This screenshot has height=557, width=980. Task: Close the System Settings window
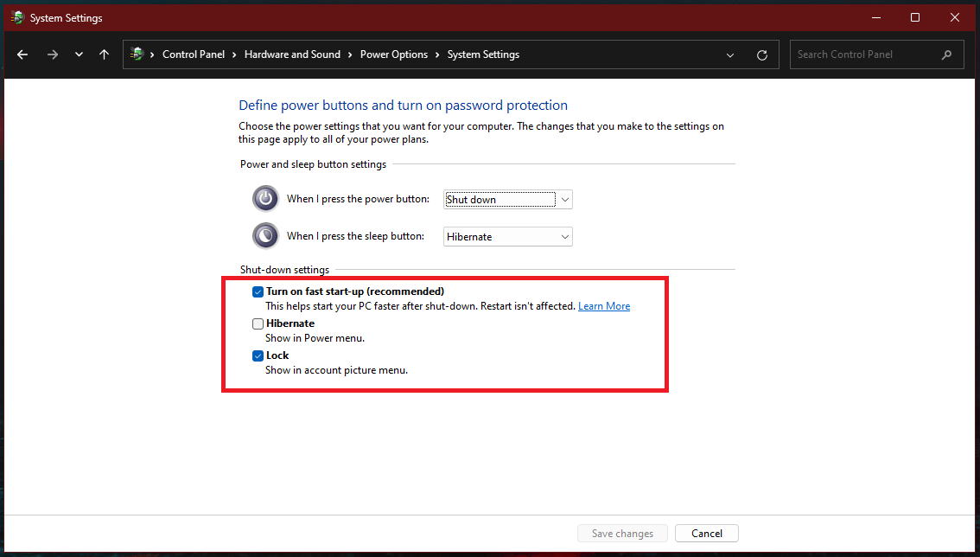tap(954, 17)
